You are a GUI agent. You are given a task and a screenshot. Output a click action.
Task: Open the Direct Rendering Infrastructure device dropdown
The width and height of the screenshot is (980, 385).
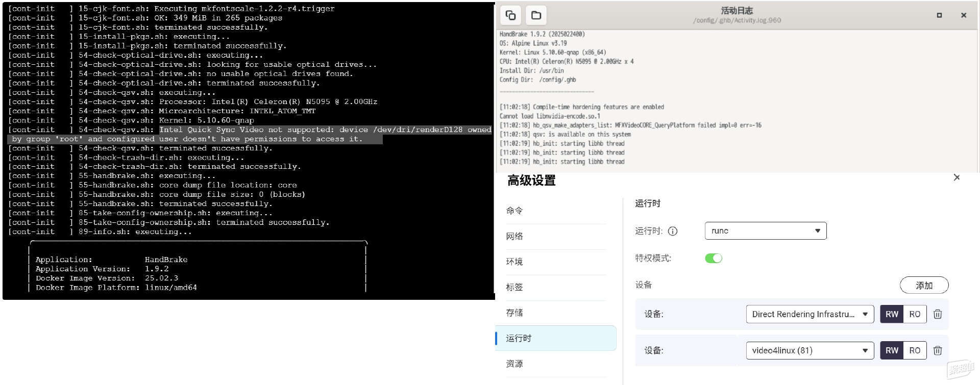coord(810,314)
